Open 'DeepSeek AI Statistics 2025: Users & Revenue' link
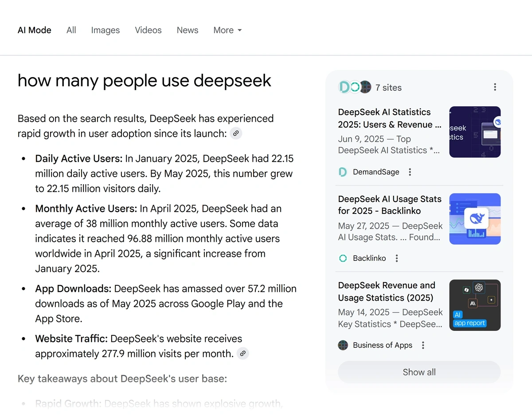 [x=390, y=118]
